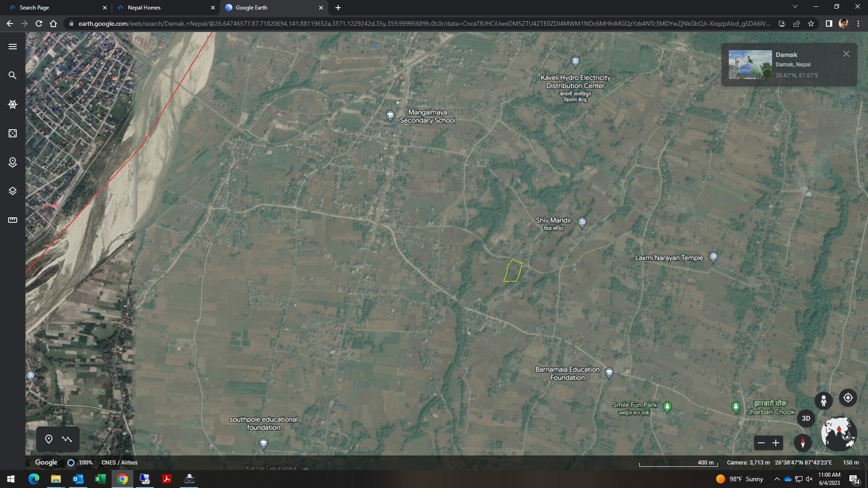Open the Search icon in the sidebar
The width and height of the screenshot is (868, 488).
(13, 75)
